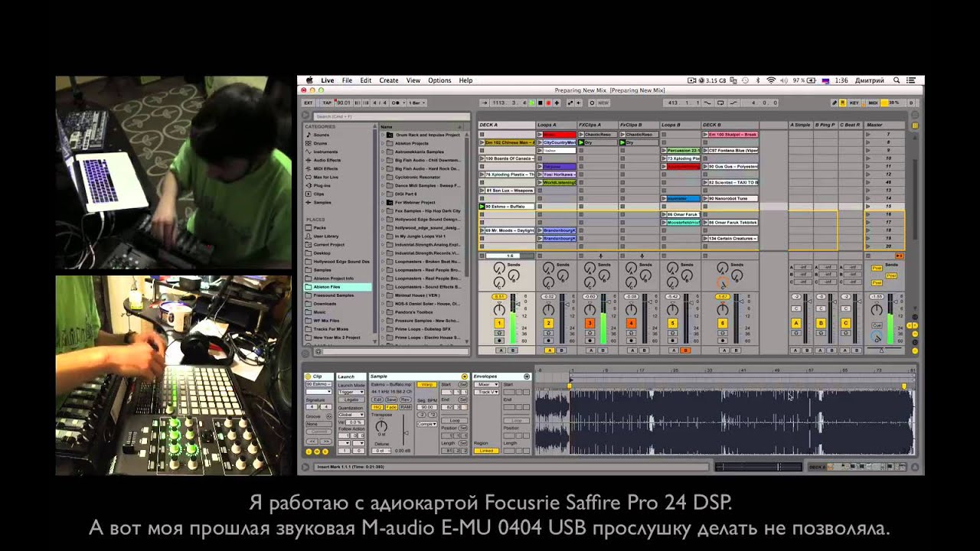Click the Follow arrow button in transport
This screenshot has height=551, width=980.
485,102
